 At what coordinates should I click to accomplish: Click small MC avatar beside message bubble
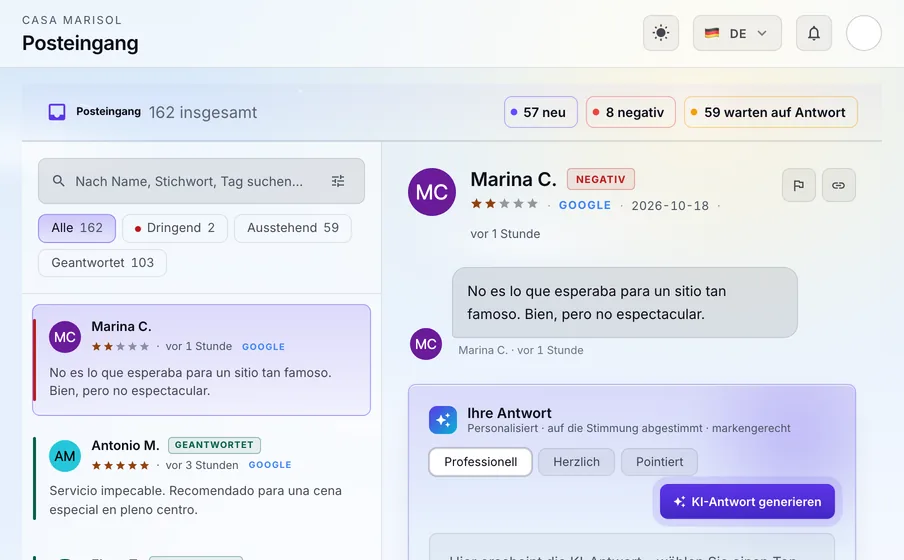[x=425, y=344]
